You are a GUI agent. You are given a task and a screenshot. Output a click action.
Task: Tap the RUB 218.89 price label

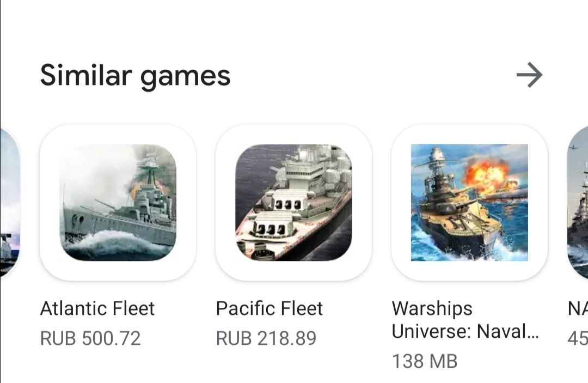[x=266, y=338]
